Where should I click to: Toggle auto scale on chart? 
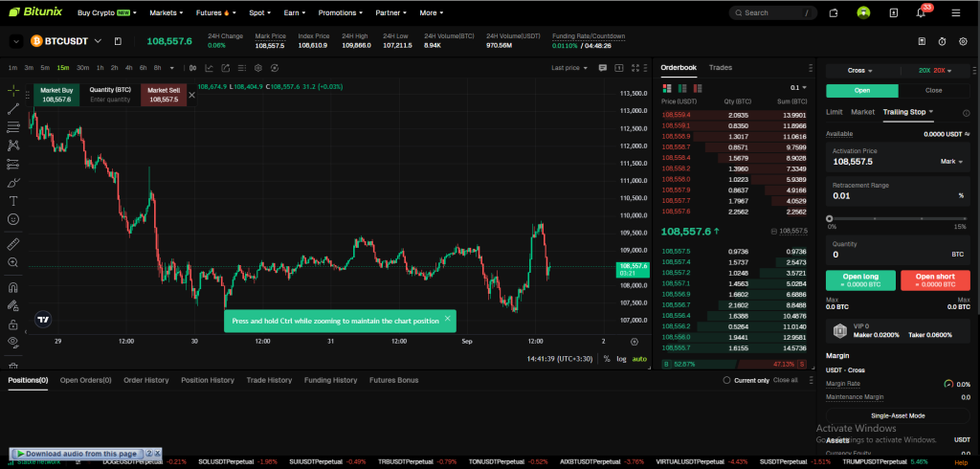coord(639,359)
